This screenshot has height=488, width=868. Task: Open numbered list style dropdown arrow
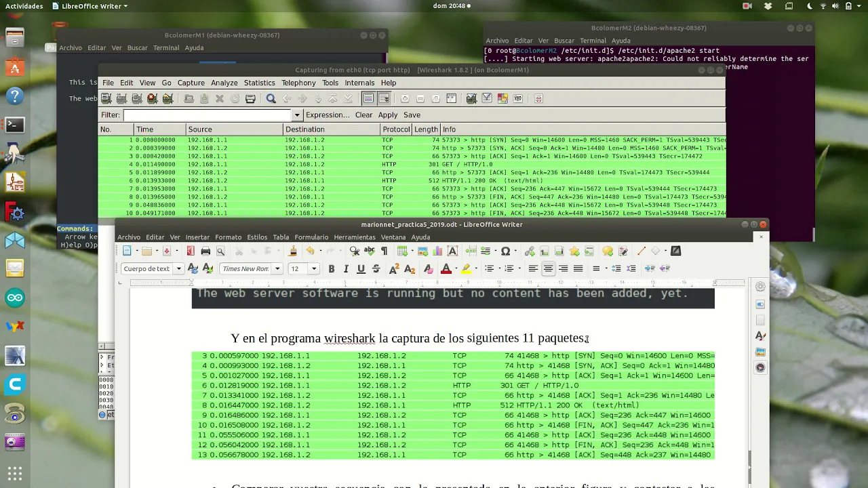coord(520,268)
